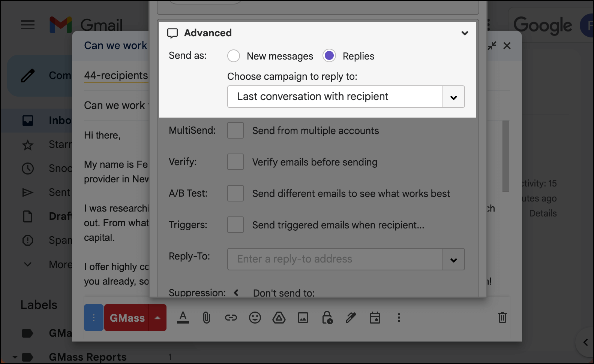The width and height of the screenshot is (594, 364).
Task: Open GMass settings arrow next to GMass button
Action: [x=157, y=318]
